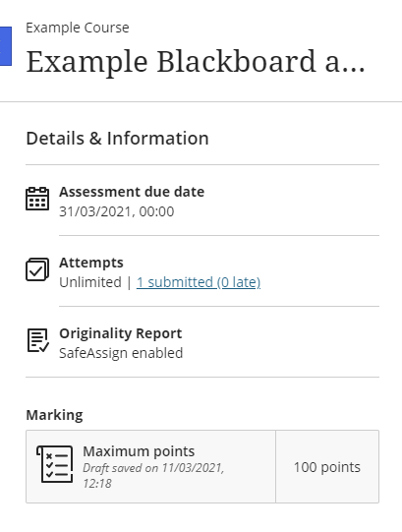Click the Example Course breadcrumb text
Screen dimensions: 402x532
[78, 28]
